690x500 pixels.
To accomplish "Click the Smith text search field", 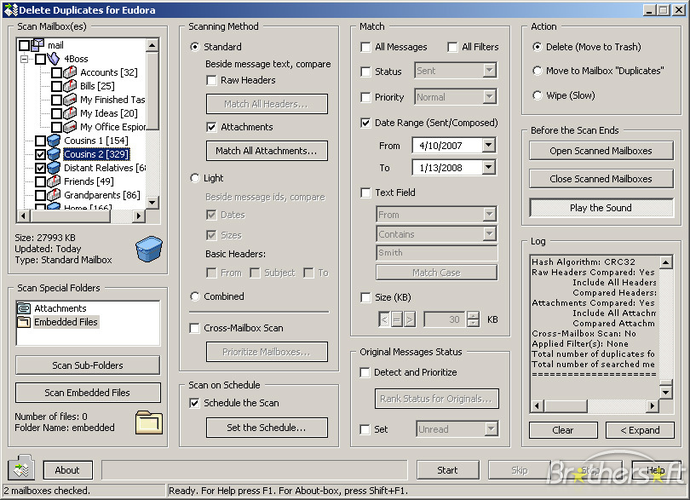I will point(437,253).
